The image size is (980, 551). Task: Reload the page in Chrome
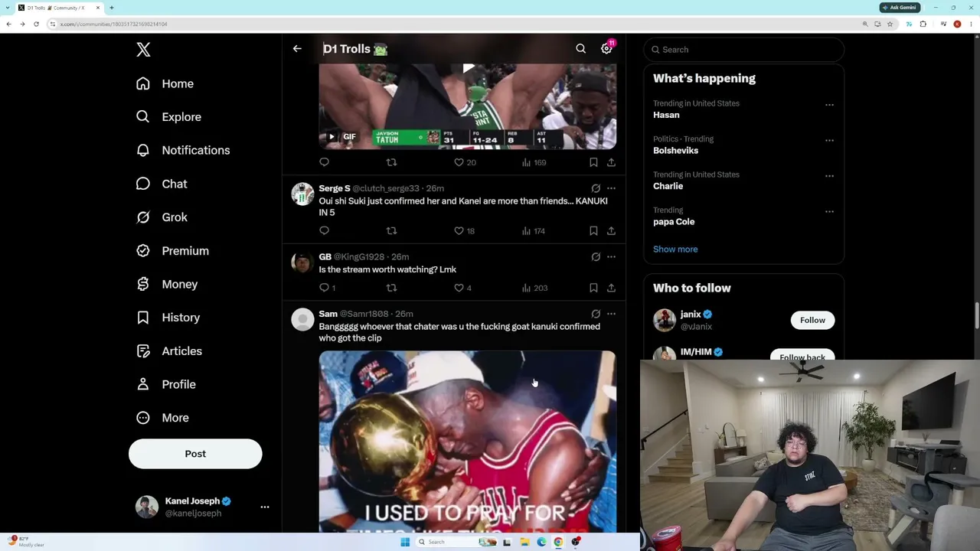36,24
